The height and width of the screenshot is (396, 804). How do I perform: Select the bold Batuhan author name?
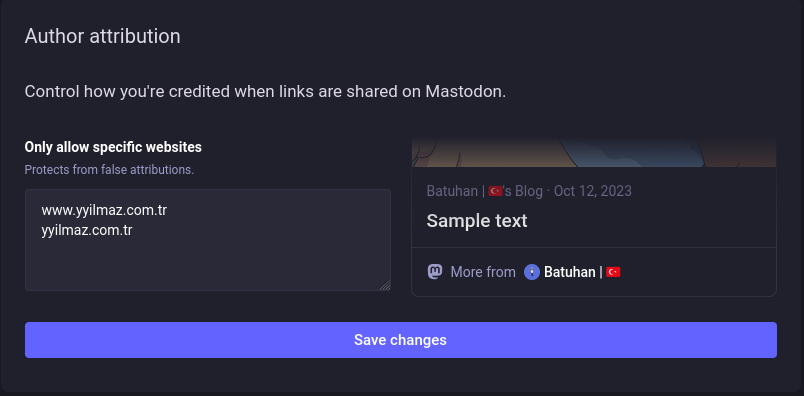click(570, 272)
